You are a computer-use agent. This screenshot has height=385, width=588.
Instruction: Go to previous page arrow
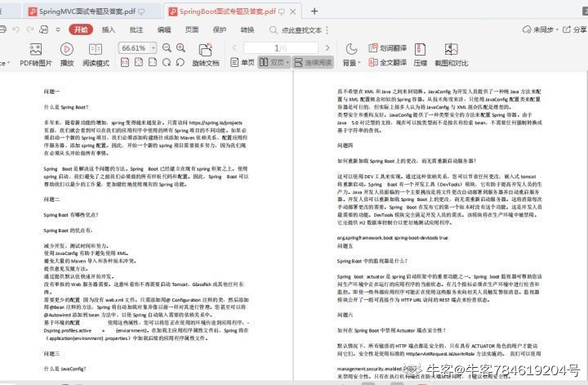(x=234, y=47)
